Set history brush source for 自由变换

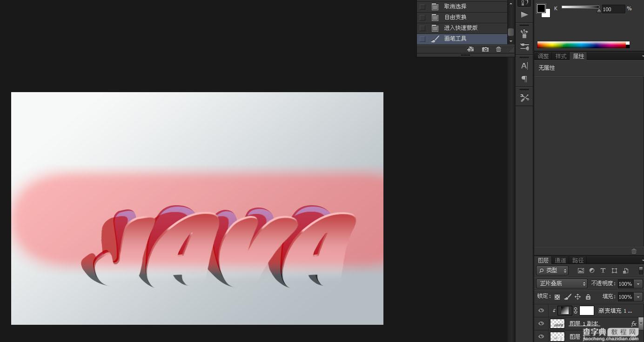(423, 17)
